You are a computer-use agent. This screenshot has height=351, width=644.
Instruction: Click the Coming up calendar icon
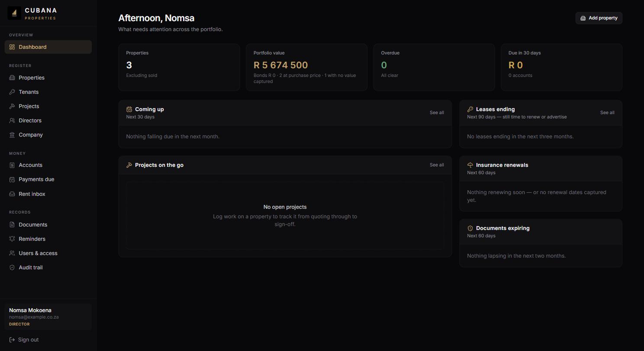pyautogui.click(x=129, y=109)
